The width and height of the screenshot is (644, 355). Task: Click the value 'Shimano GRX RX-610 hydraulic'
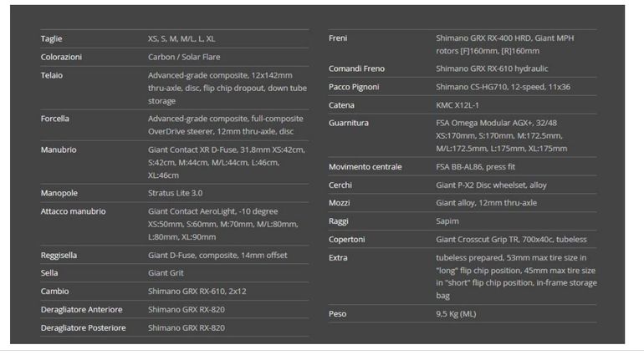coord(492,69)
